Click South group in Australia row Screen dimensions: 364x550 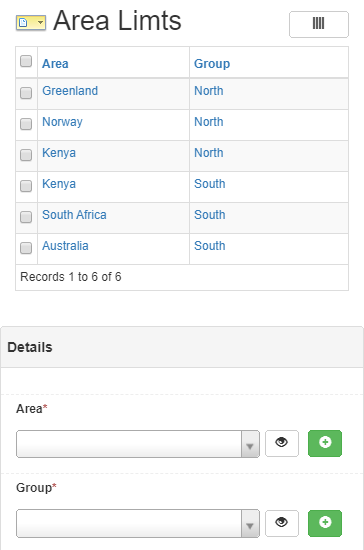[x=210, y=246]
